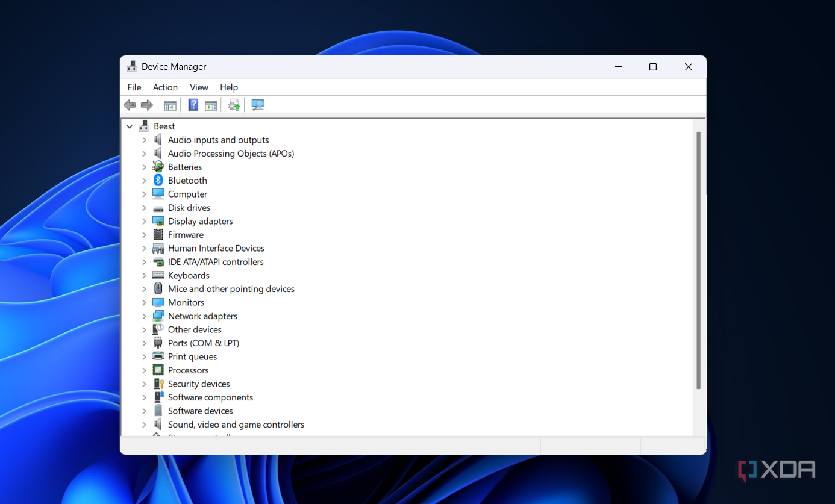This screenshot has width=835, height=504.
Task: Click the device list vertical scrollbar thumb
Action: [699, 260]
